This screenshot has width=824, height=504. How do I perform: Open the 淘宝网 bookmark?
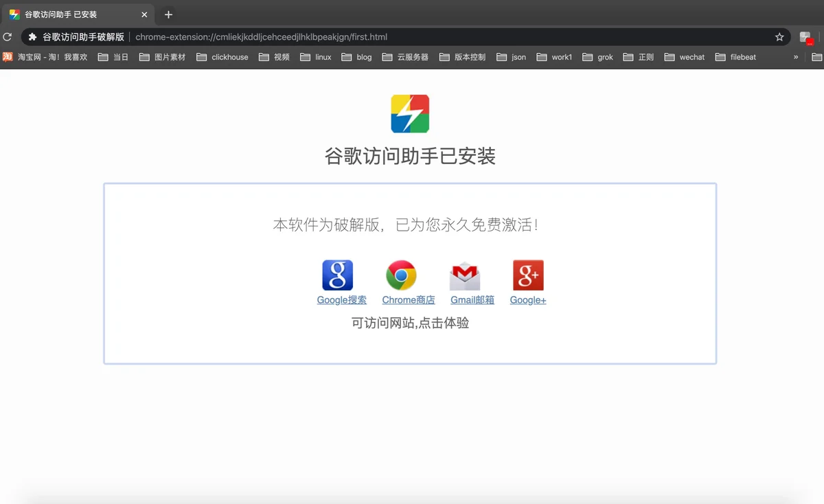[45, 57]
